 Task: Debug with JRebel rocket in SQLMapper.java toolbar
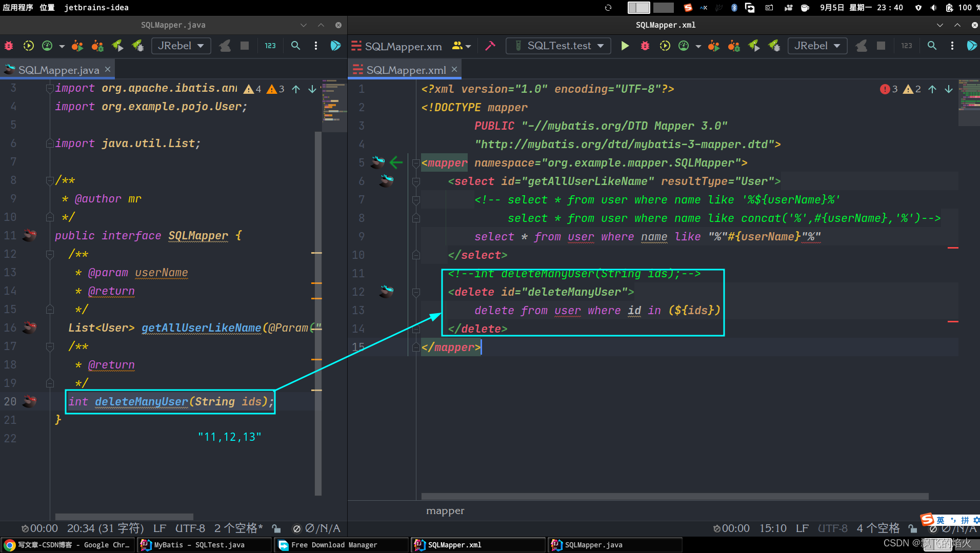pyautogui.click(x=138, y=46)
